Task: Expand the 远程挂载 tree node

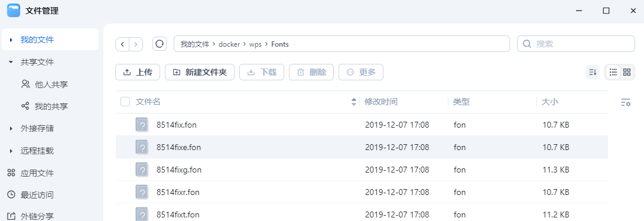Action: (x=11, y=151)
